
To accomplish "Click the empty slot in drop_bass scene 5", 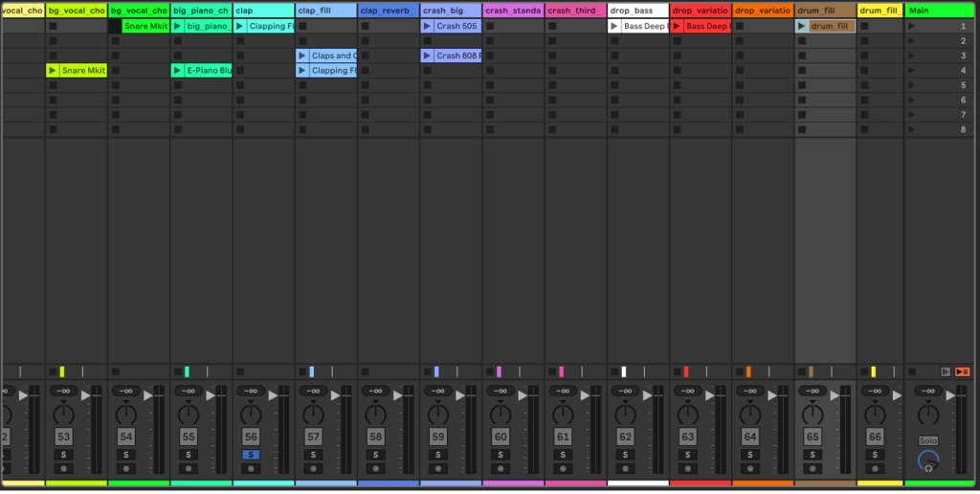I will coord(638,85).
